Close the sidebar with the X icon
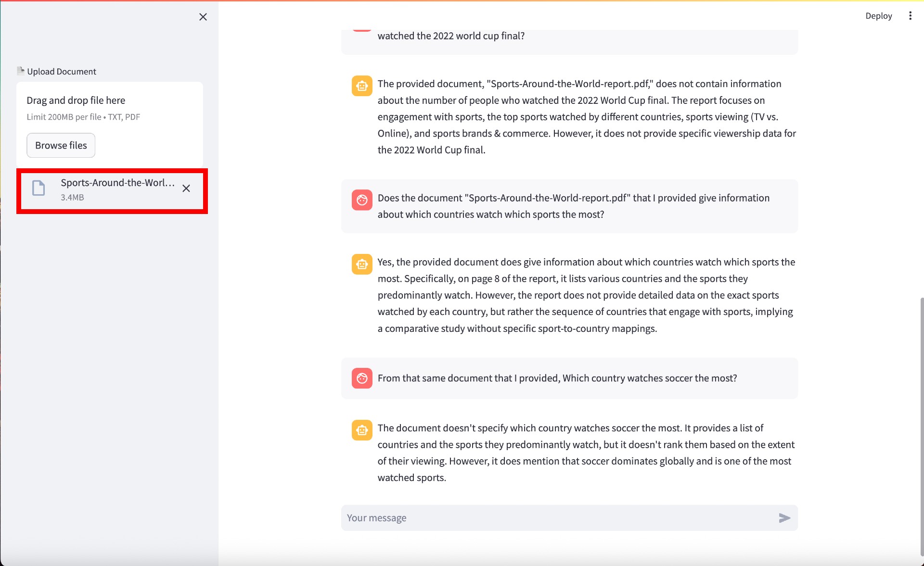This screenshot has width=924, height=566. tap(203, 17)
